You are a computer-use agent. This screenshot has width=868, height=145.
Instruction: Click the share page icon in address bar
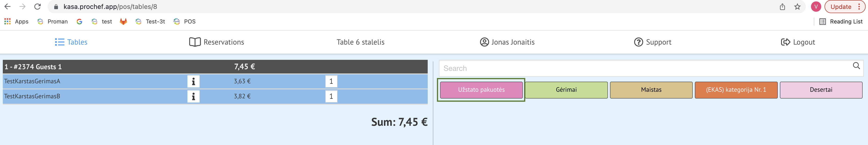(x=782, y=7)
